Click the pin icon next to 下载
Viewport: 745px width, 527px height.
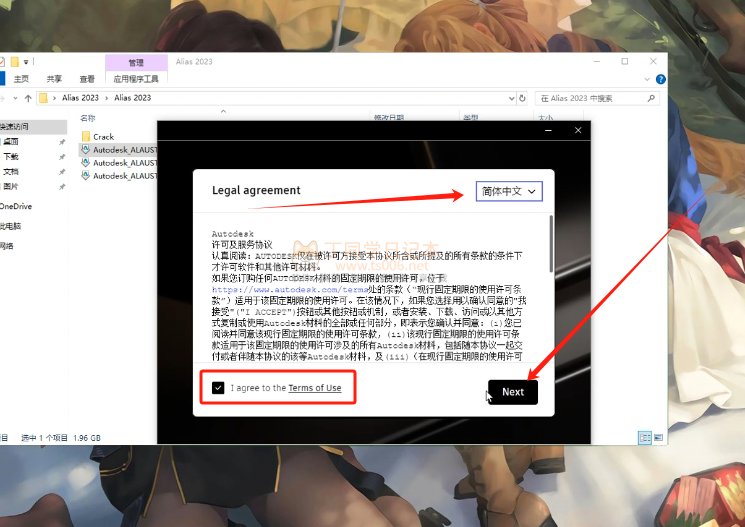point(62,157)
